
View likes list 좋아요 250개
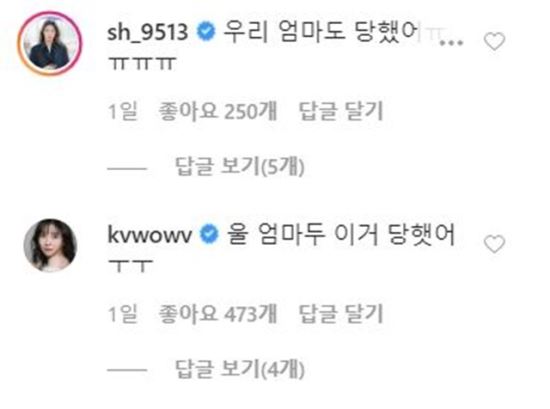[217, 112]
